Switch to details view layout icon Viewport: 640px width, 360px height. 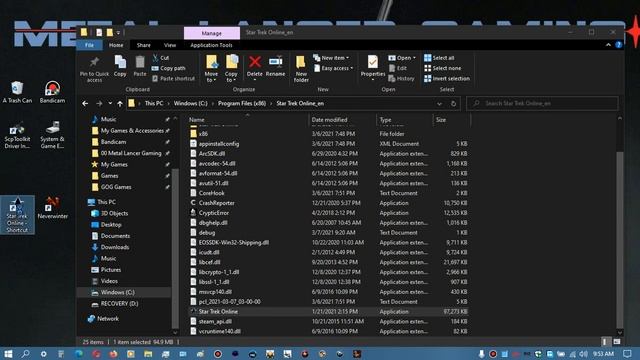[x=604, y=342]
